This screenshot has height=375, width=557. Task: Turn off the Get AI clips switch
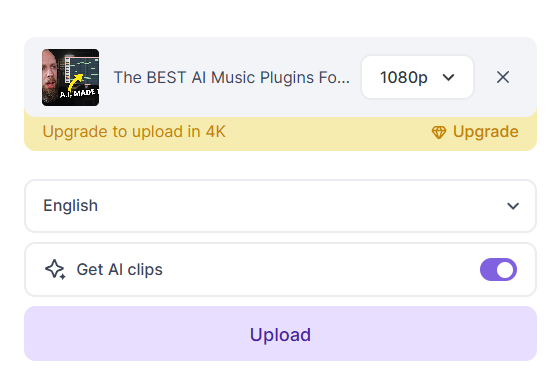498,270
